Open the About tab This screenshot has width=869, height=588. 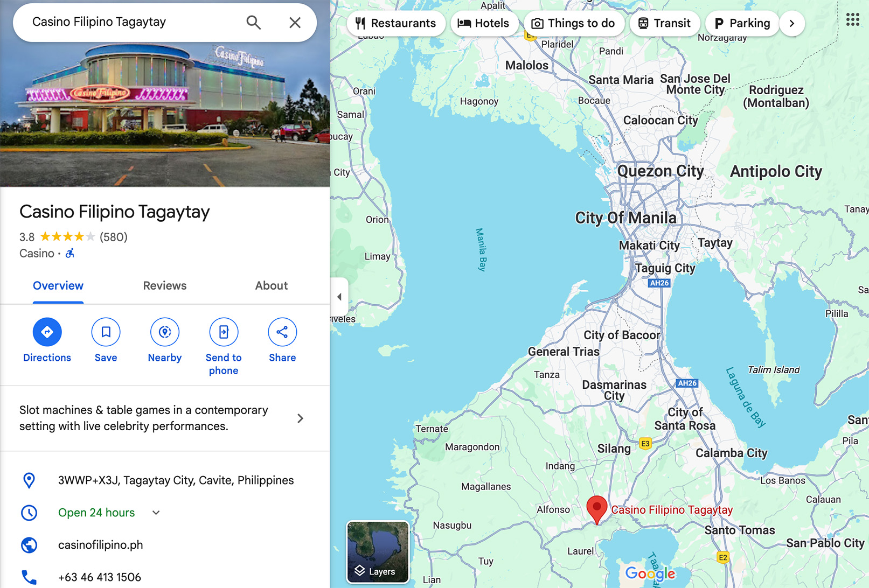(x=272, y=286)
